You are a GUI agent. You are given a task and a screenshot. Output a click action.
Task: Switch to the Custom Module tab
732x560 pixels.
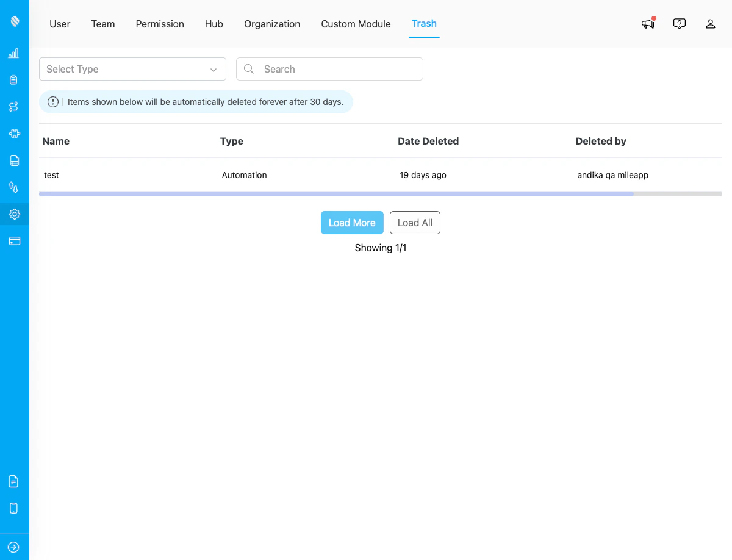356,24
